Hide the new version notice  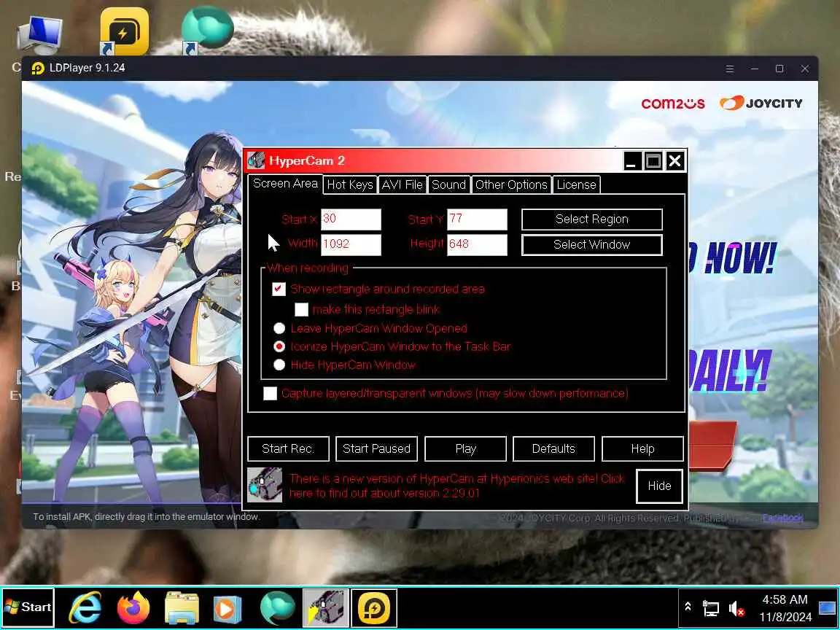(659, 486)
